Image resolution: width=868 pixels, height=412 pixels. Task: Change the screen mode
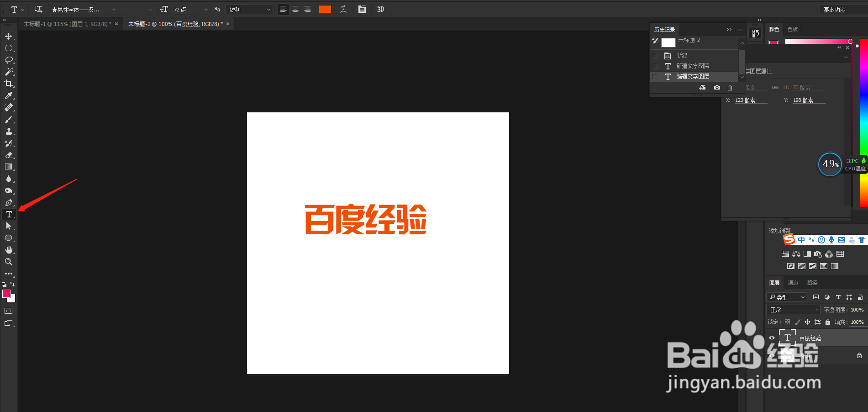9,323
